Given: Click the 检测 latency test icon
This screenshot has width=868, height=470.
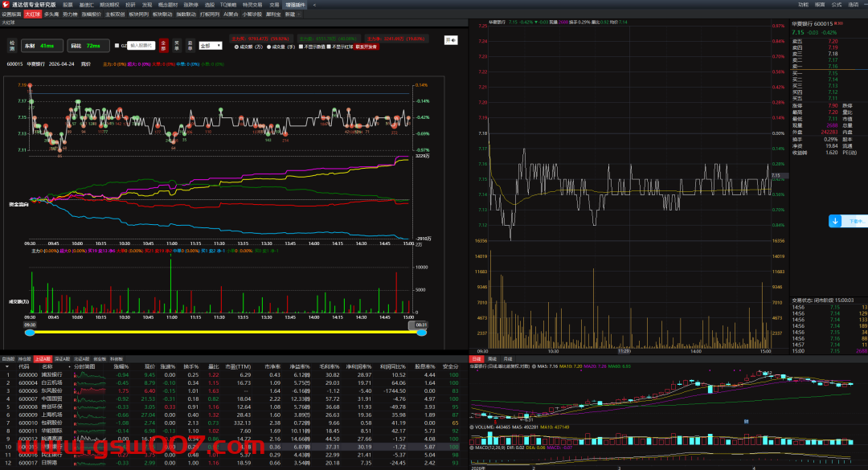Looking at the screenshot, I should pos(12,46).
